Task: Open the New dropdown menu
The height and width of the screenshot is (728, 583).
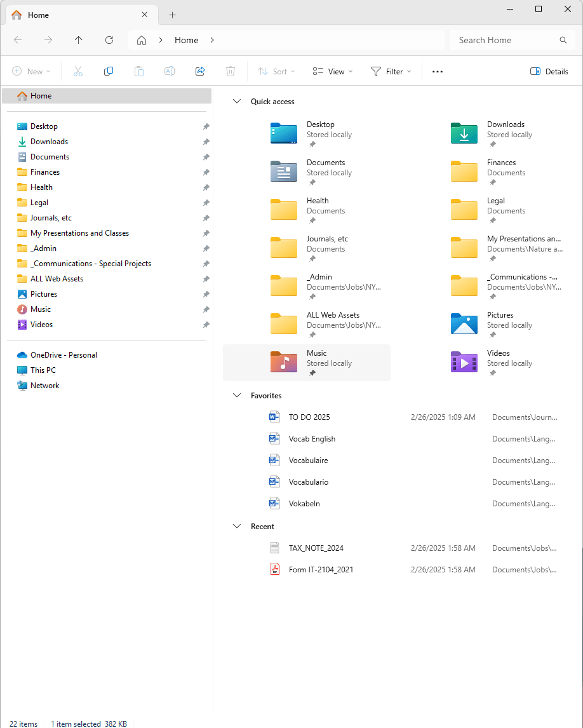Action: (x=31, y=72)
